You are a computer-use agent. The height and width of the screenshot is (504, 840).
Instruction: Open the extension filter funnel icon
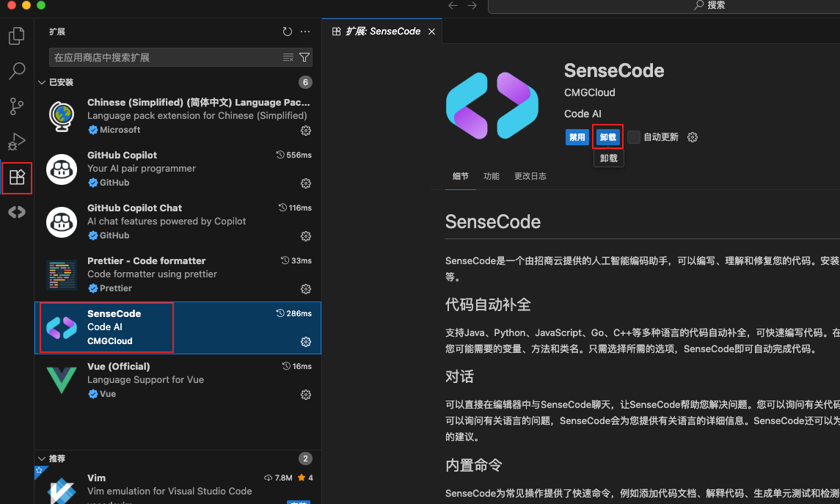[304, 57]
